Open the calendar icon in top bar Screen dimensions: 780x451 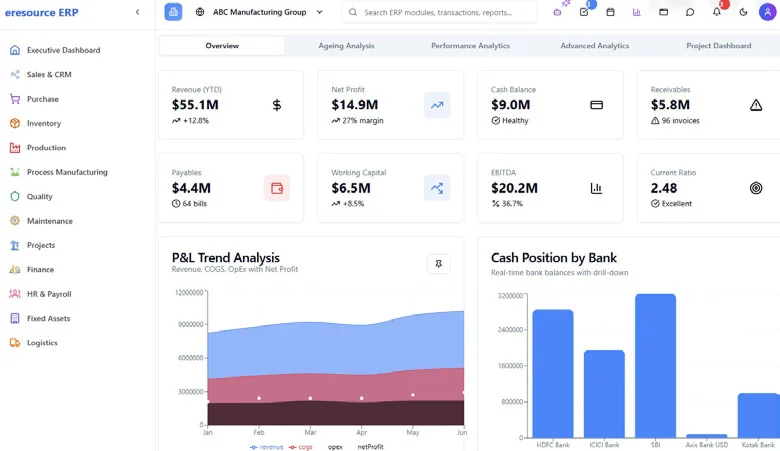click(610, 12)
